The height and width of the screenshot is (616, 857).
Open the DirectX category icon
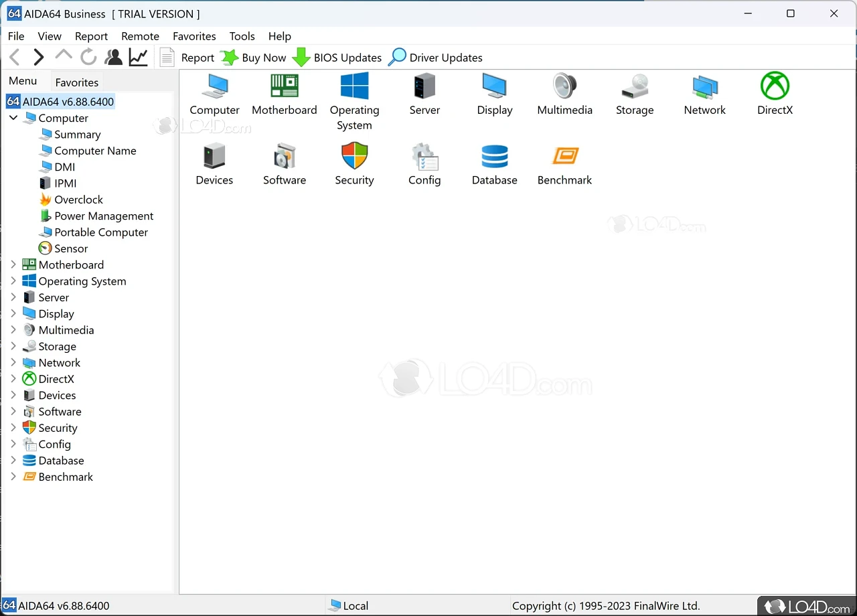775,87
